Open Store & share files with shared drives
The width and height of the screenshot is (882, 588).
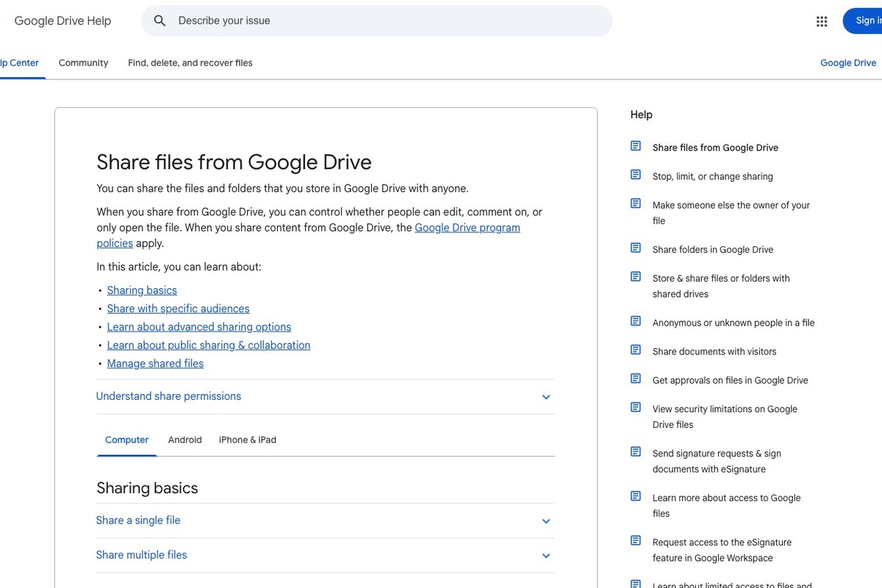(x=721, y=286)
